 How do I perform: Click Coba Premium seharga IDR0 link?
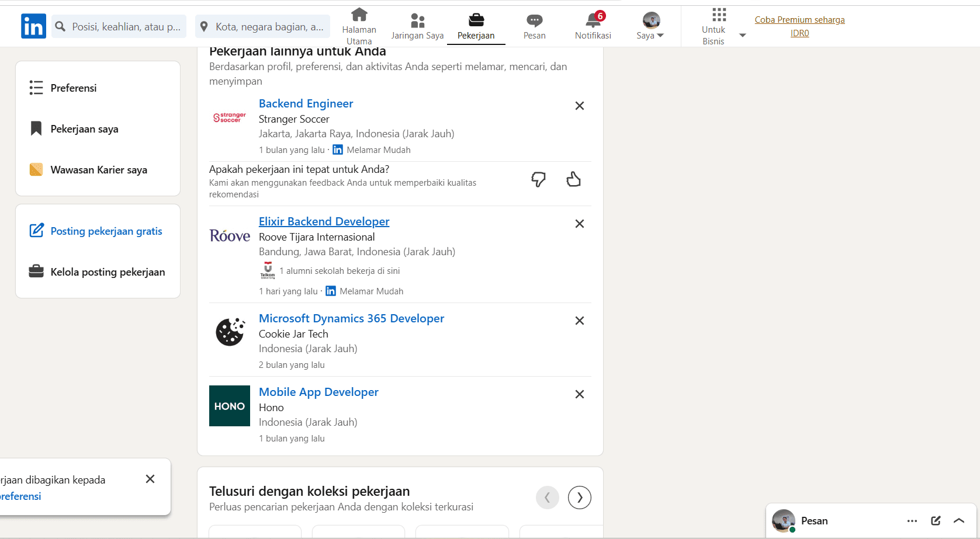tap(799, 26)
